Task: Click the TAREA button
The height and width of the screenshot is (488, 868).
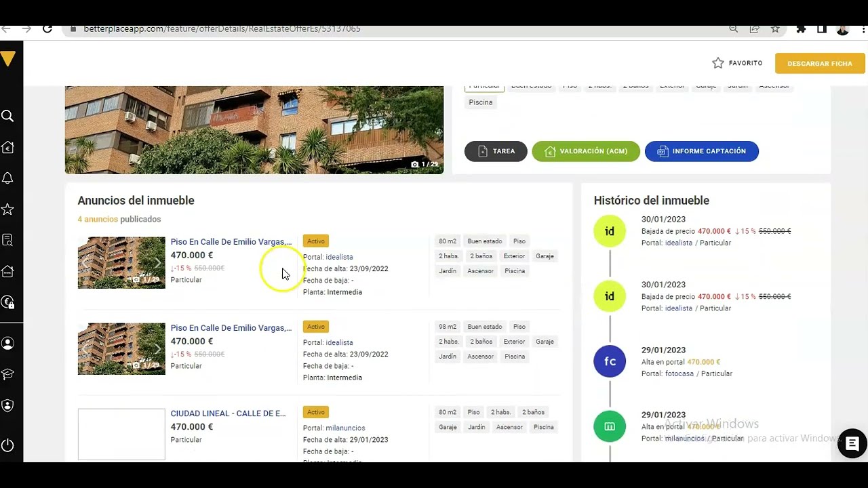Action: (496, 151)
